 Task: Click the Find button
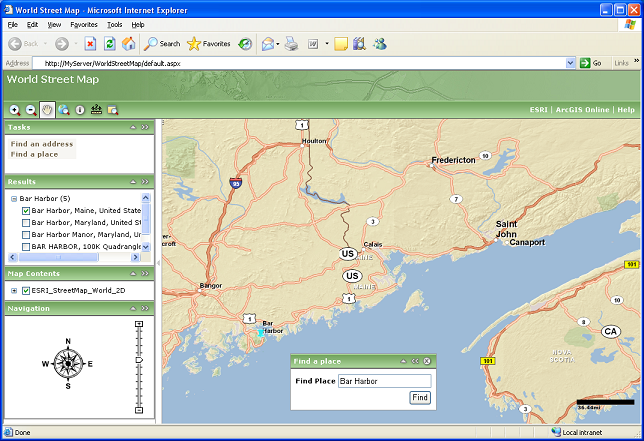pos(420,398)
